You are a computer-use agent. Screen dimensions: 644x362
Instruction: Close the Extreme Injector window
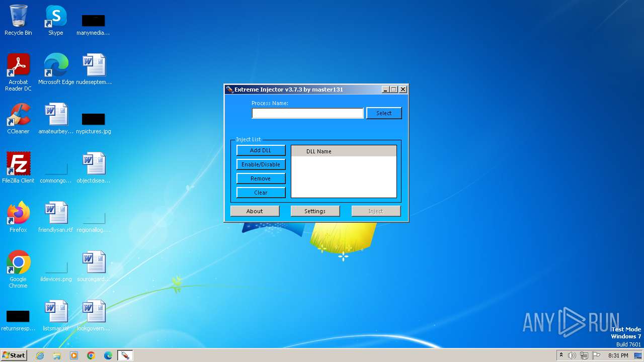click(403, 89)
